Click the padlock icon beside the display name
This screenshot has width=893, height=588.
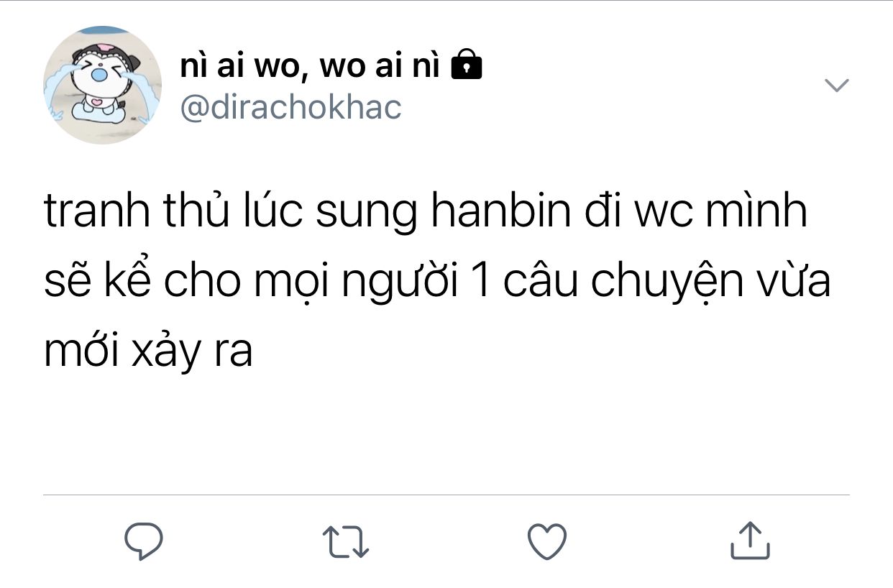click(466, 65)
